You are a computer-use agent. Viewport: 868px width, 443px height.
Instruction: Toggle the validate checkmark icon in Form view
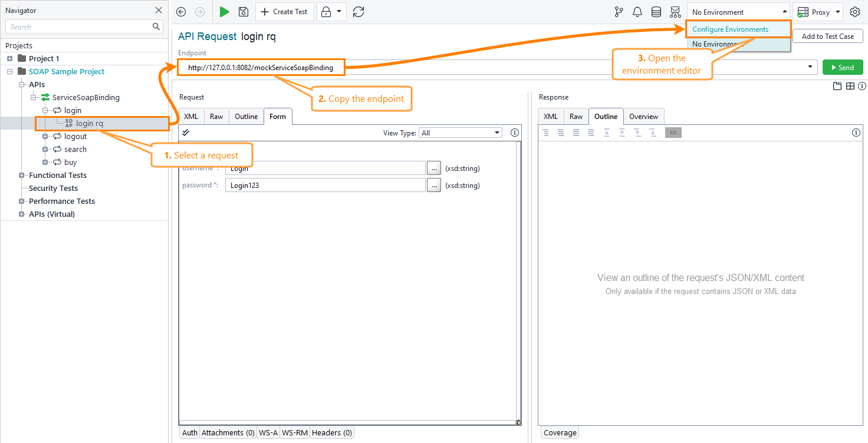click(186, 133)
